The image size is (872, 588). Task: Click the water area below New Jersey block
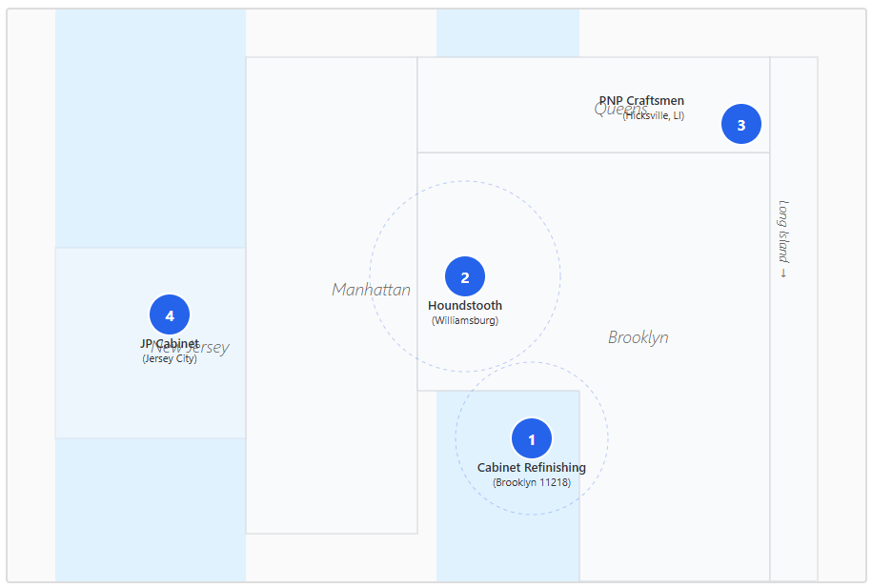pos(150,510)
